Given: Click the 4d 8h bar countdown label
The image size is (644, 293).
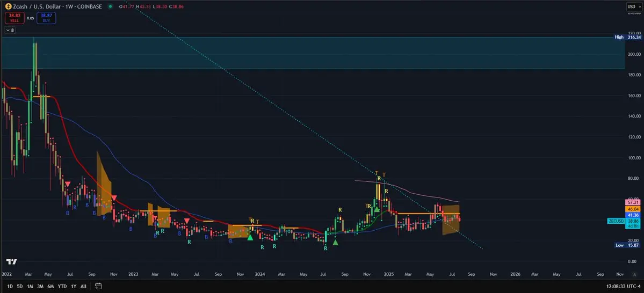Looking at the screenshot, I should pos(634,226).
